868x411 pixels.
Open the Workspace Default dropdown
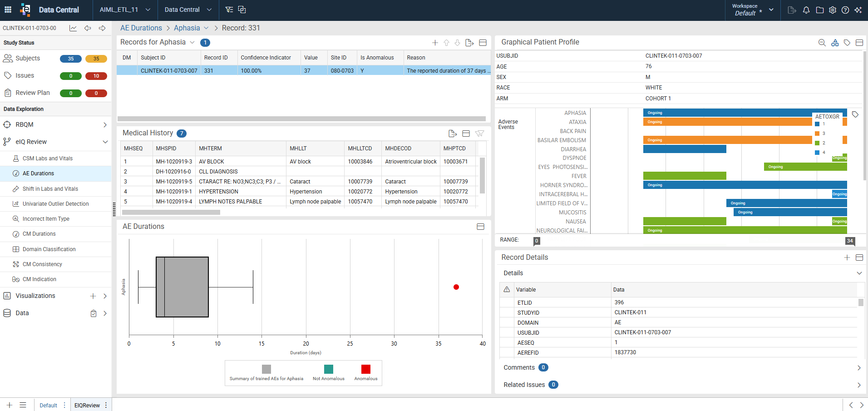point(753,10)
